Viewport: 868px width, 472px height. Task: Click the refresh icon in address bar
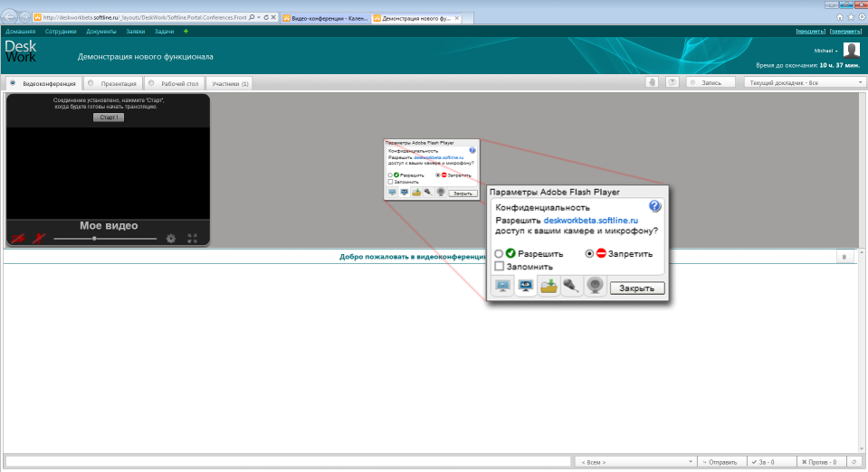(x=266, y=18)
